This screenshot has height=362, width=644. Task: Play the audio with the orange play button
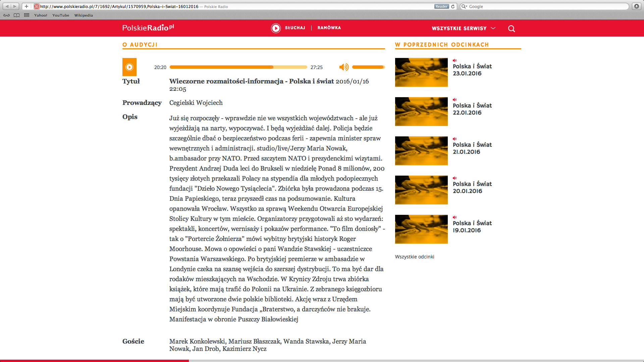[x=129, y=67]
